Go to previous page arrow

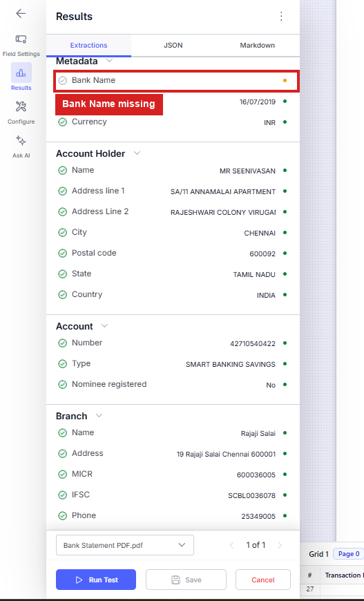click(x=232, y=545)
